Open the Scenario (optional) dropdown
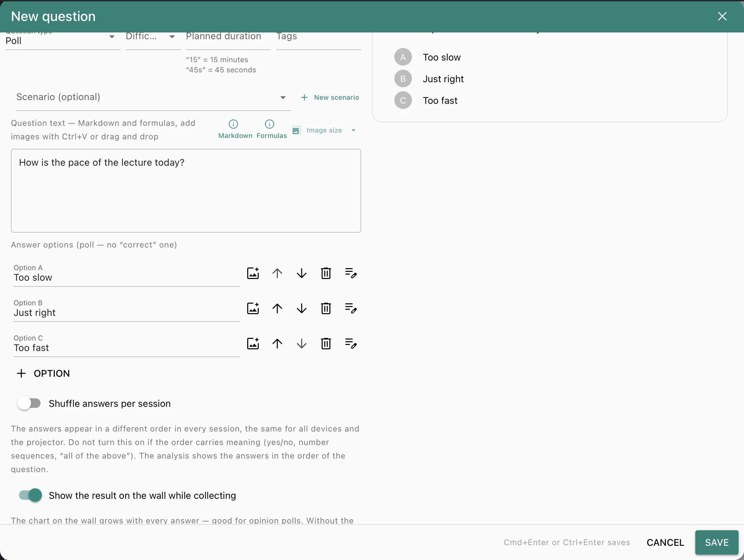Image resolution: width=744 pixels, height=560 pixels. [x=154, y=97]
